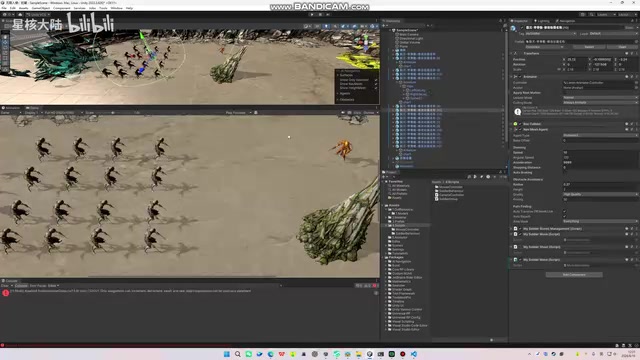
Task: Select the 4.Scripts folder in Project tree
Action: coord(399,225)
